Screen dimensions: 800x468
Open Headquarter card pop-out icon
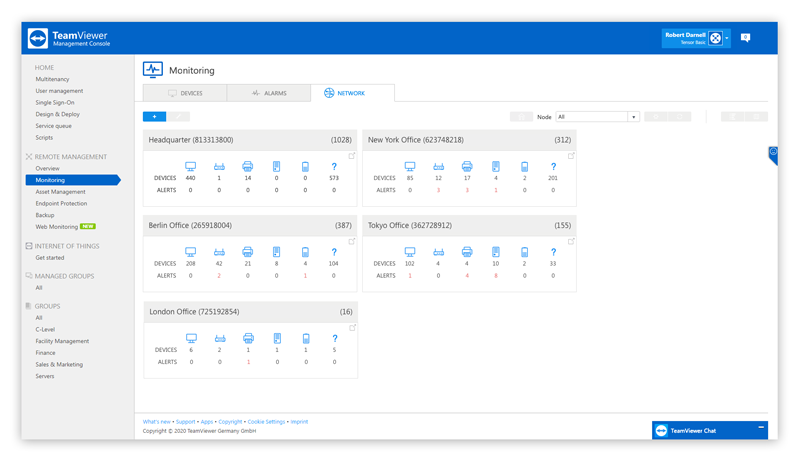[352, 156]
